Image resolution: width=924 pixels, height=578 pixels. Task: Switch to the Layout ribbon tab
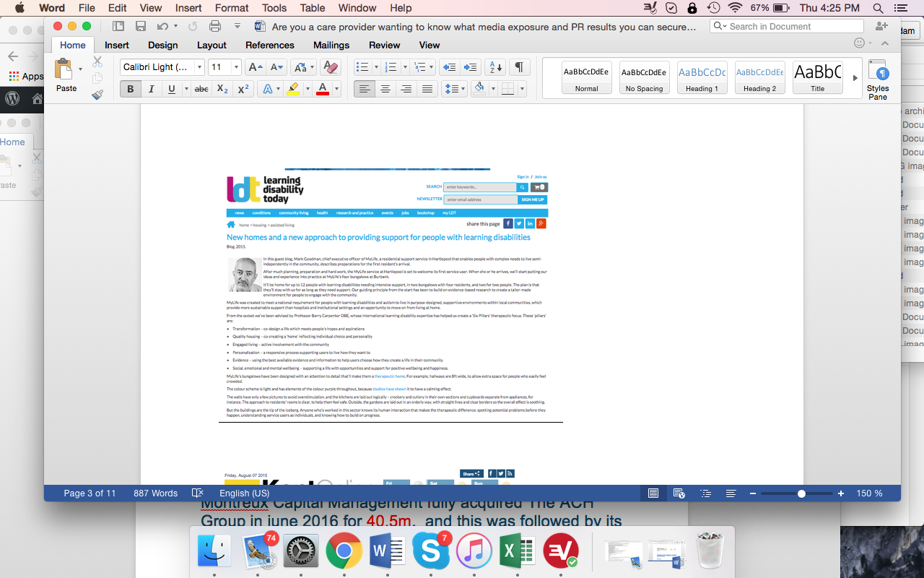(212, 45)
